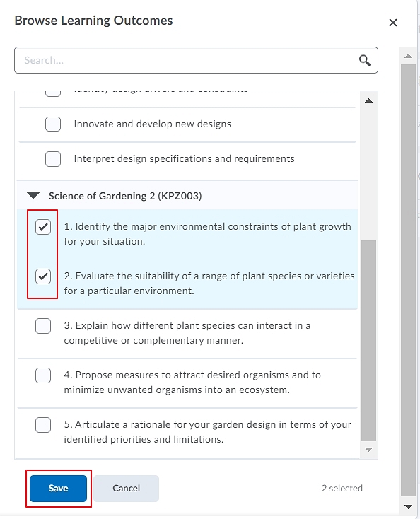Click inner list scroll down arrow

(x=368, y=450)
